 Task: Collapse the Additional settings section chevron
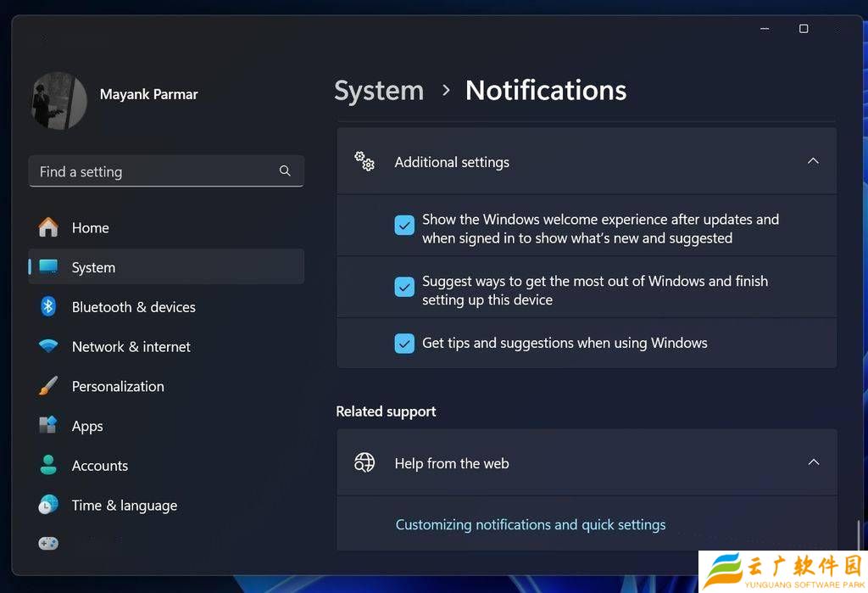pos(813,161)
